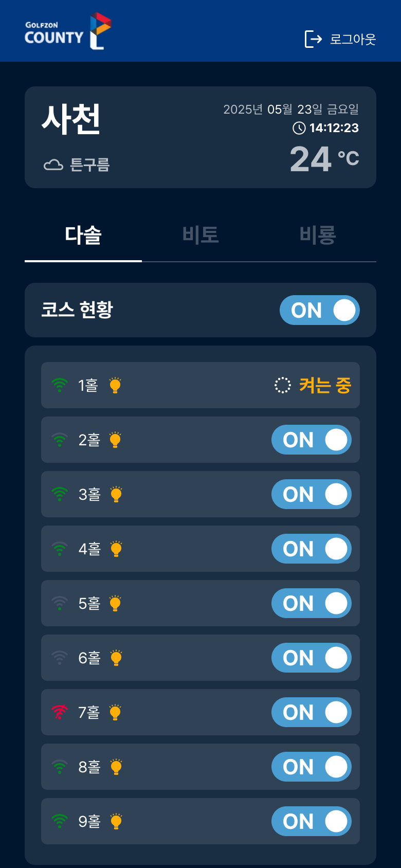Select the 다솔 course tab
401x868 pixels.
(83, 236)
